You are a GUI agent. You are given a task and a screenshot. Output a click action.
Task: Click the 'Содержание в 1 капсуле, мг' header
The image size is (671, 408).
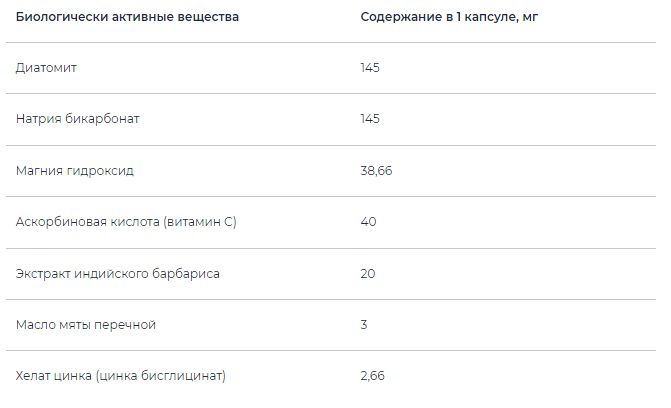449,17
